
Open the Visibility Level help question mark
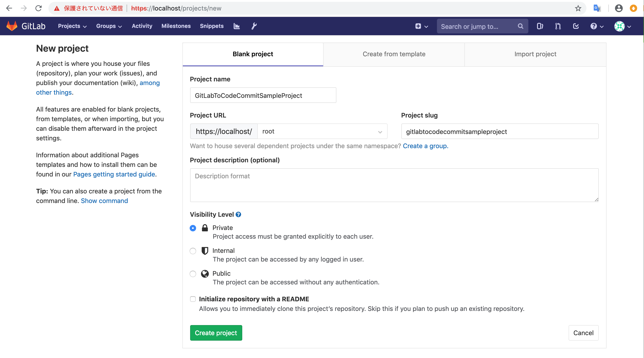[x=238, y=214]
